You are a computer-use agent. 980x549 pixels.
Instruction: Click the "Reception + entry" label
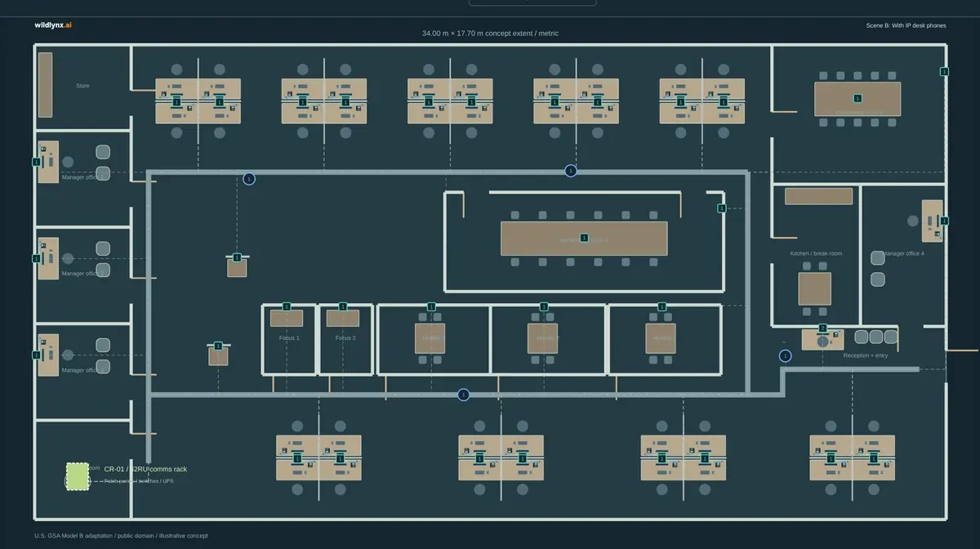click(x=866, y=355)
